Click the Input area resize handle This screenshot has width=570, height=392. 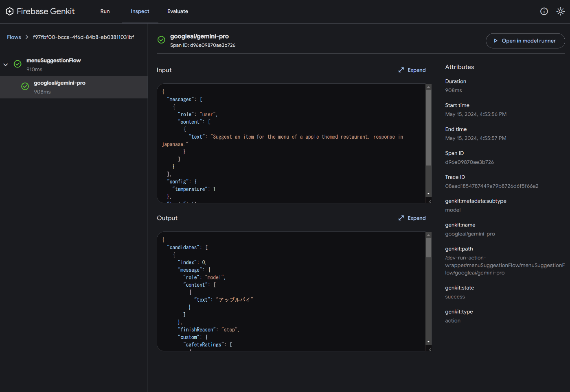click(x=430, y=201)
